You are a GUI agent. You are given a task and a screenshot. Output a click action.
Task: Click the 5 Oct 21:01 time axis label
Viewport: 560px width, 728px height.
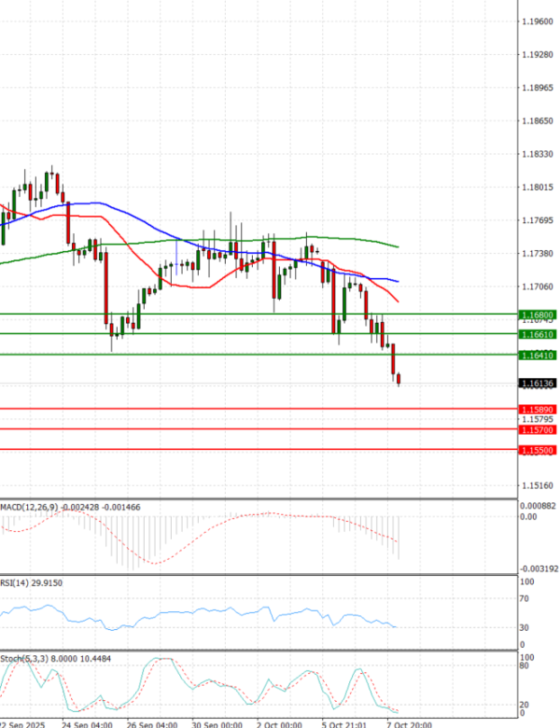click(x=343, y=723)
